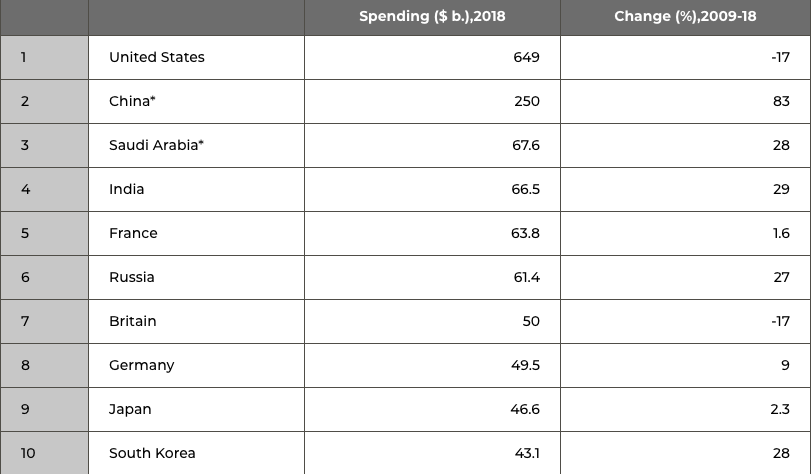Select the United States country cell
This screenshot has height=474, width=812.
coord(157,57)
